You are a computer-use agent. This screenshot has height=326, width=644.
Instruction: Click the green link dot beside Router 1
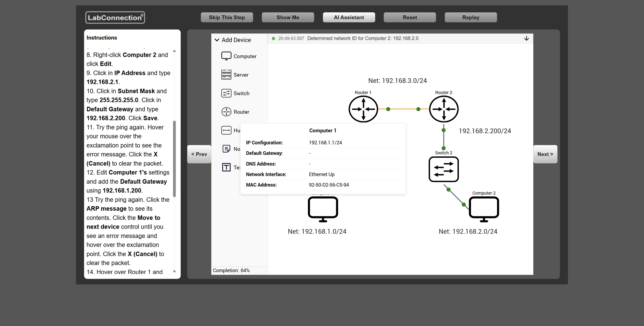click(388, 109)
